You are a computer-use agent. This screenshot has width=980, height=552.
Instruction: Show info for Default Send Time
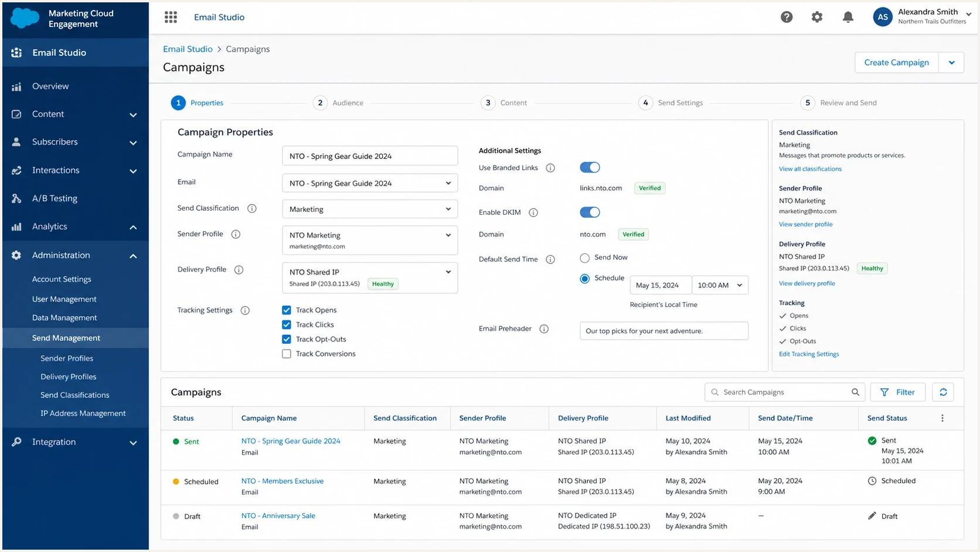(550, 259)
